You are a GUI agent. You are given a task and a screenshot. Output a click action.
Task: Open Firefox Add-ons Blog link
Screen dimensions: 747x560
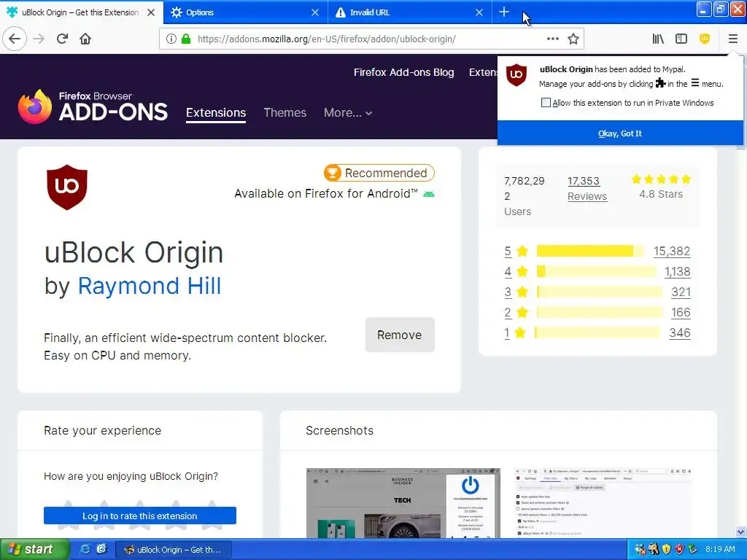pyautogui.click(x=403, y=72)
